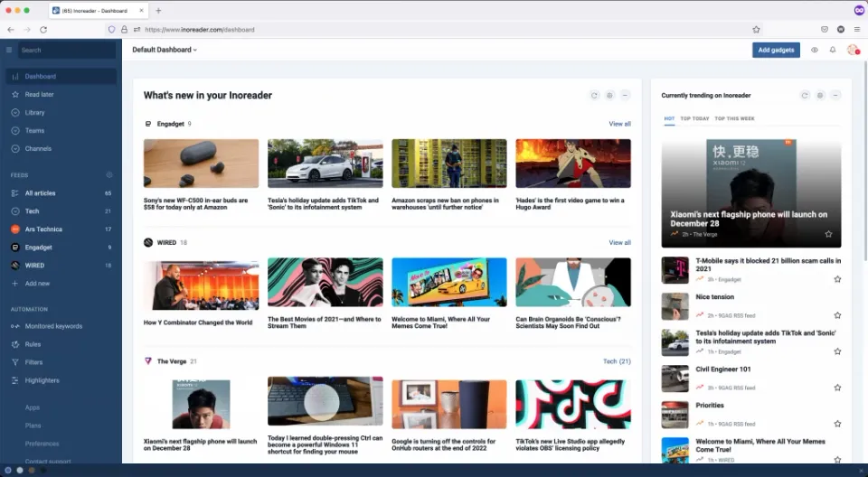Refresh the Currently trending gadget
The height and width of the screenshot is (477, 868).
(x=805, y=95)
